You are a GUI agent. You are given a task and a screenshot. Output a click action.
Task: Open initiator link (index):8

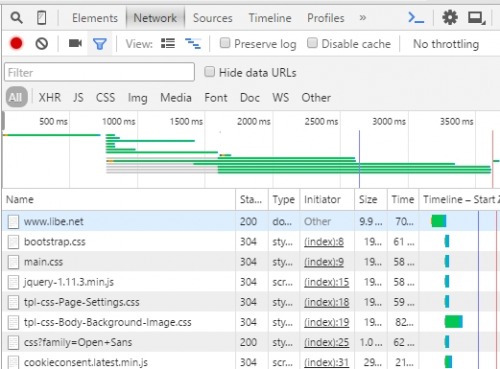pyautogui.click(x=324, y=242)
